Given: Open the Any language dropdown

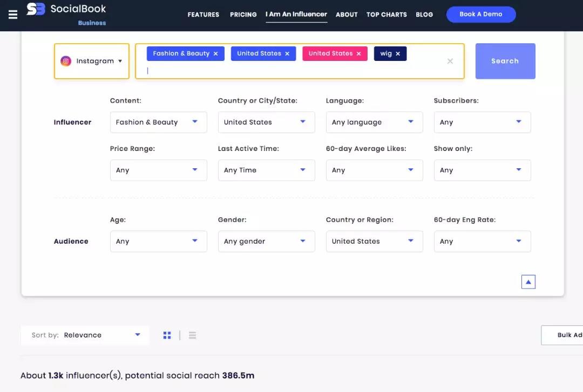Looking at the screenshot, I should (x=375, y=122).
